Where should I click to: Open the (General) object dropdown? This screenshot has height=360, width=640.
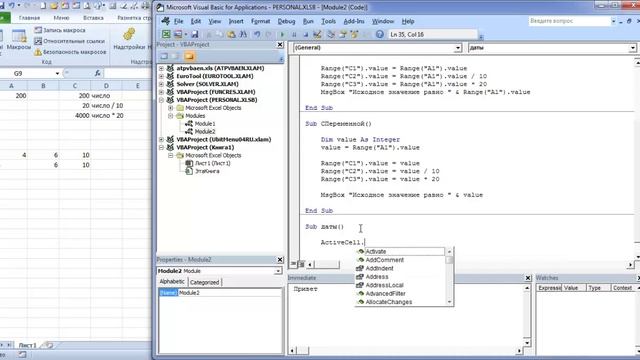458,48
